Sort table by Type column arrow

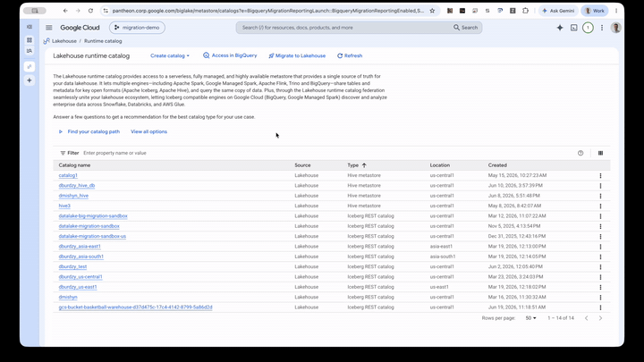point(364,165)
